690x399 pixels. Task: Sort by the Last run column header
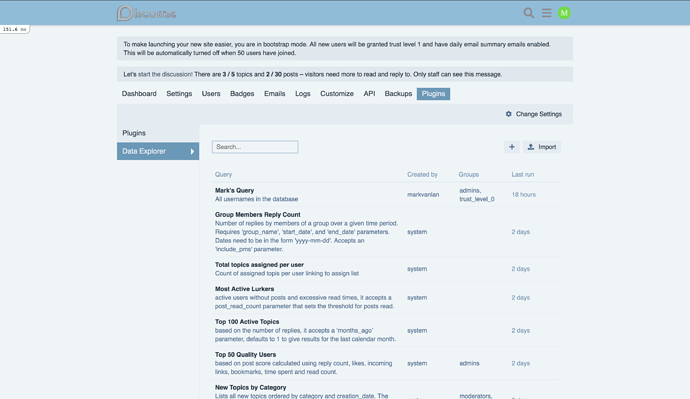coord(523,175)
